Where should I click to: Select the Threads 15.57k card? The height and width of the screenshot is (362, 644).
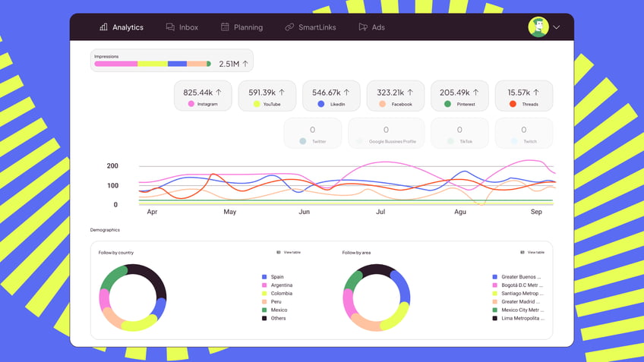coord(524,96)
